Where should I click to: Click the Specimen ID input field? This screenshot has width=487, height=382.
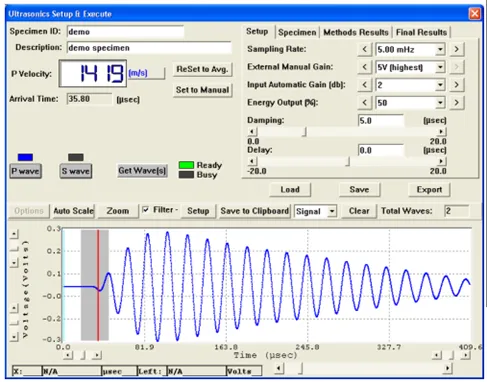point(125,32)
